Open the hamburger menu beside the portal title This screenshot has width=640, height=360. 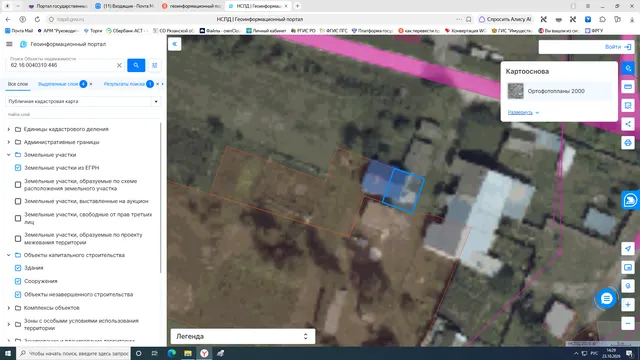click(9, 44)
